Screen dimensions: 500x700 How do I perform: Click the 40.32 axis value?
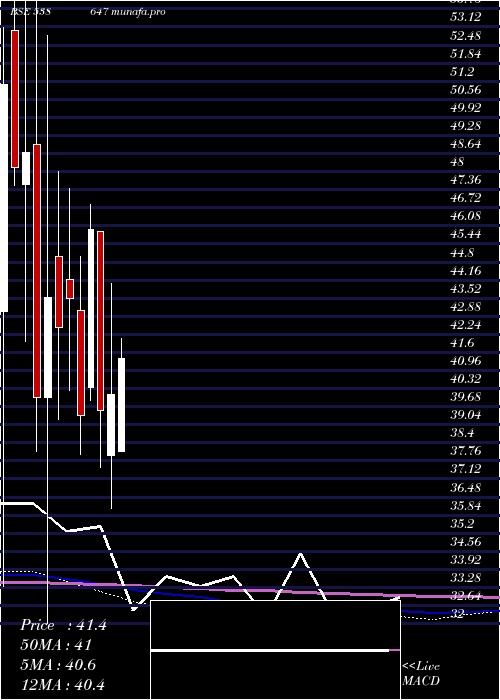point(466,379)
